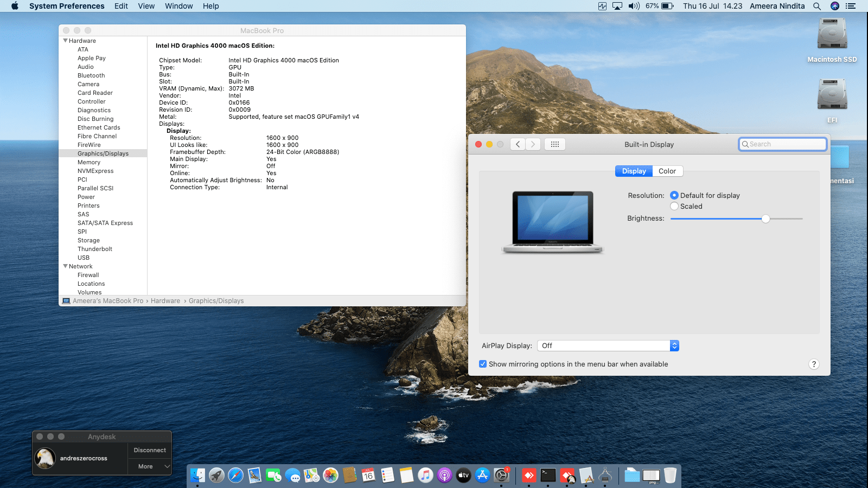Select Storage in hardware list

point(88,240)
